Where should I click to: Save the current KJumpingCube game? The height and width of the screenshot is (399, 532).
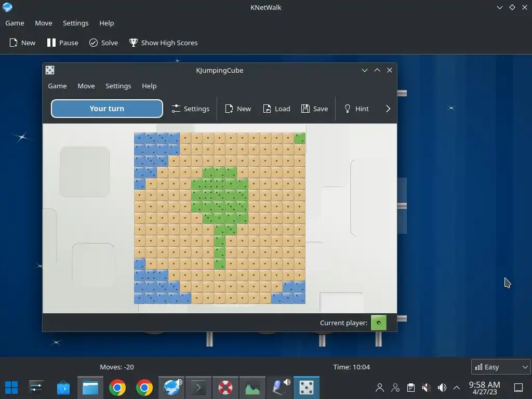click(x=314, y=109)
